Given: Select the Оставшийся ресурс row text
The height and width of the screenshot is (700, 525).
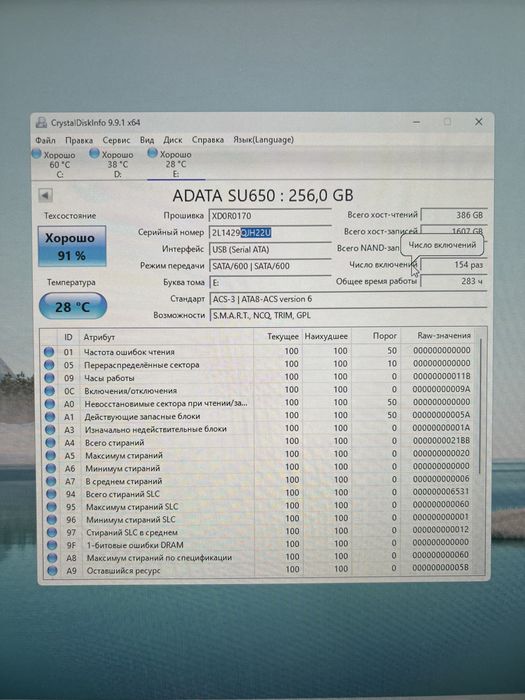Looking at the screenshot, I should [123, 571].
